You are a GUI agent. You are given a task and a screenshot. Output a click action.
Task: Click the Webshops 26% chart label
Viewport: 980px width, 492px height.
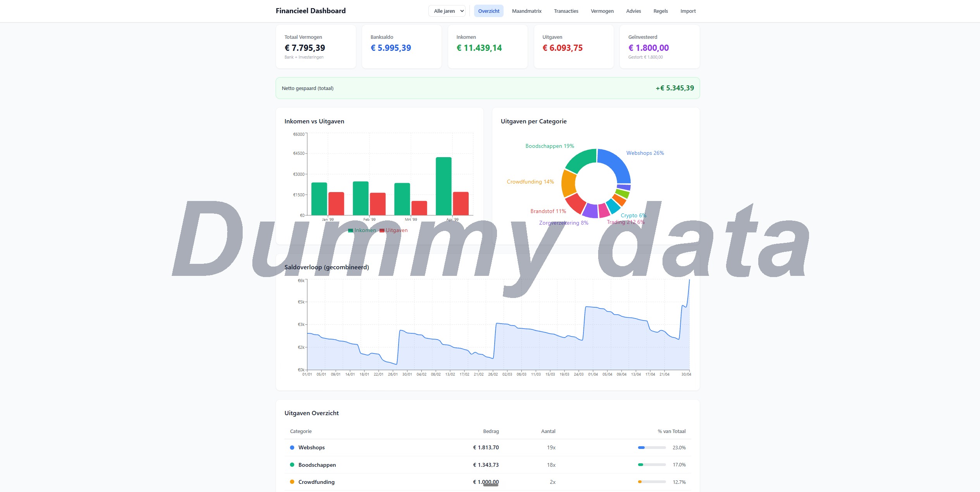tap(645, 153)
